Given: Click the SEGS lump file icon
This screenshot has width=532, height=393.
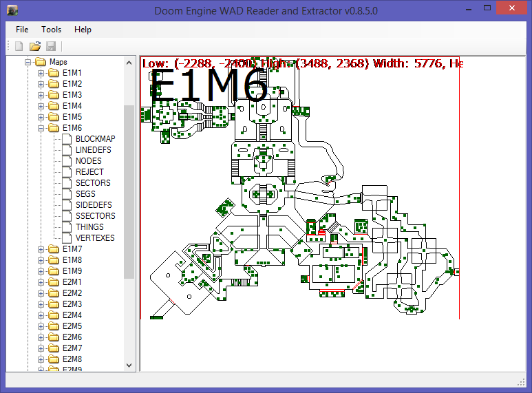Looking at the screenshot, I should (x=67, y=194).
